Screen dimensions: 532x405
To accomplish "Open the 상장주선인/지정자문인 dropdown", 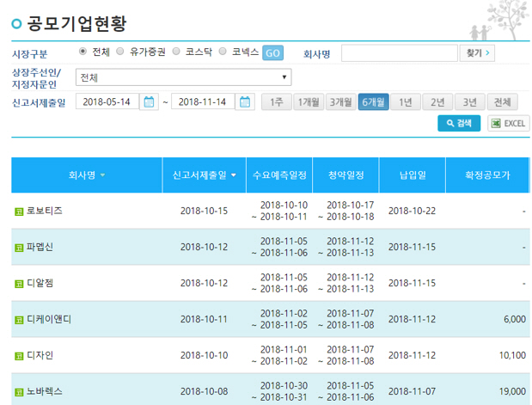I will pyautogui.click(x=184, y=77).
